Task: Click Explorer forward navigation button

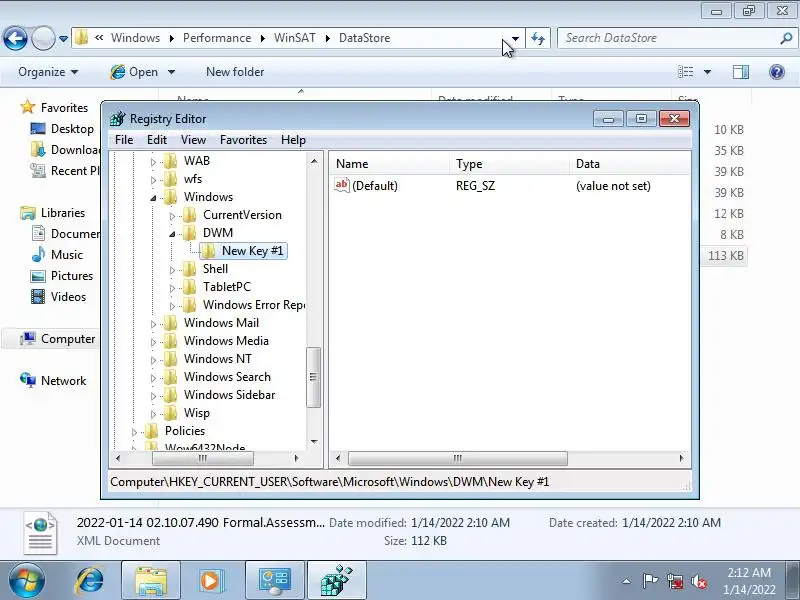Action: point(43,38)
